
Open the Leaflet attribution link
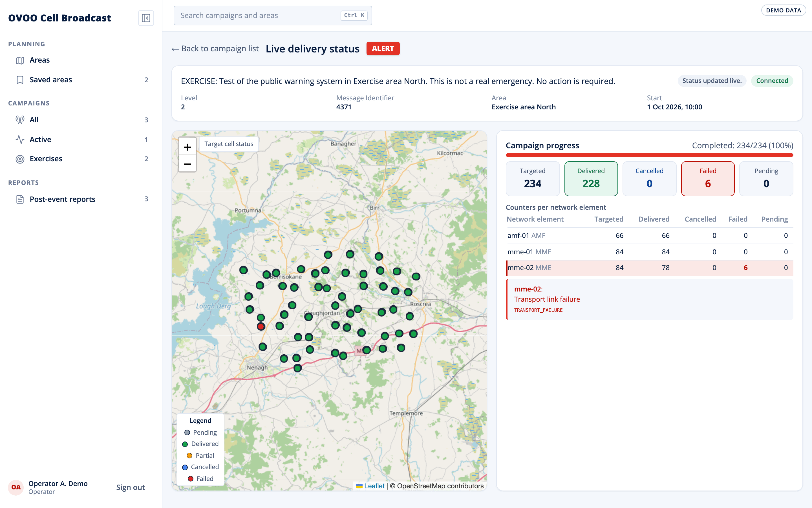pos(374,486)
